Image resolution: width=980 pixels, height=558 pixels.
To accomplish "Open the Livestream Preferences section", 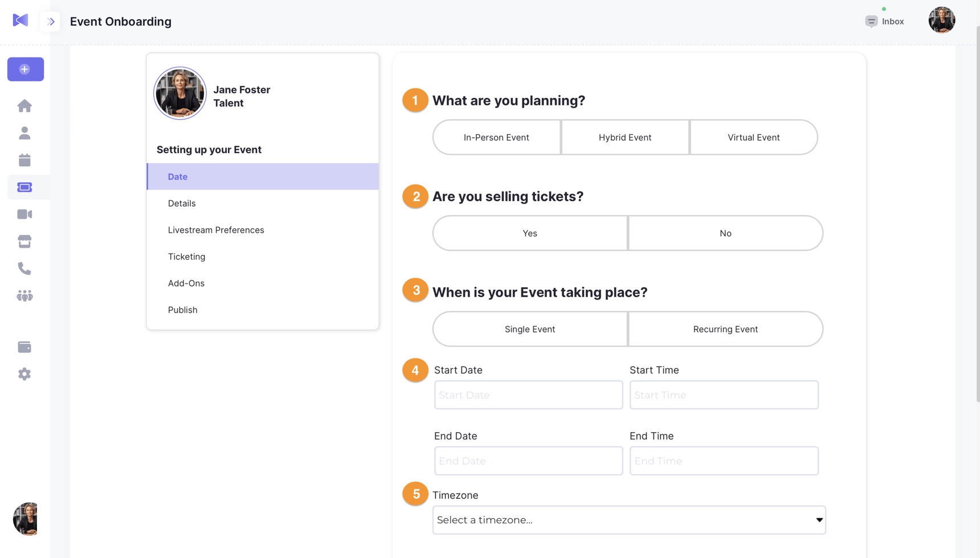I will tap(215, 229).
